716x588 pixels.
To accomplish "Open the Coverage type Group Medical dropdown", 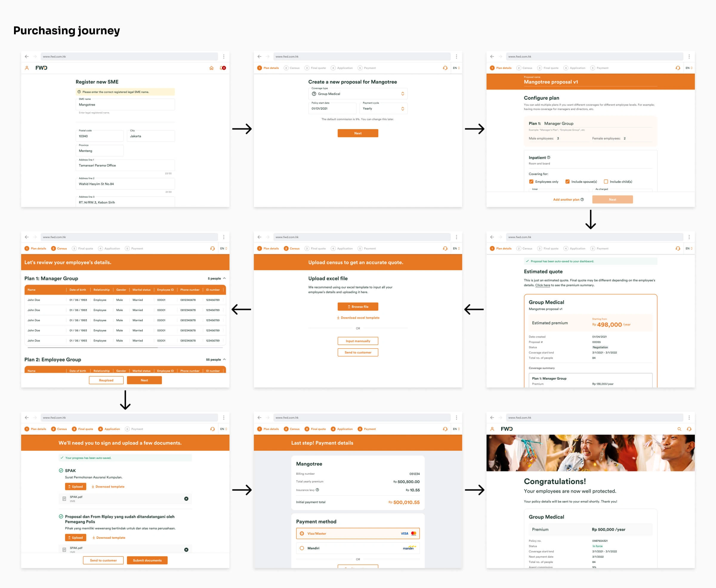I will pos(357,94).
